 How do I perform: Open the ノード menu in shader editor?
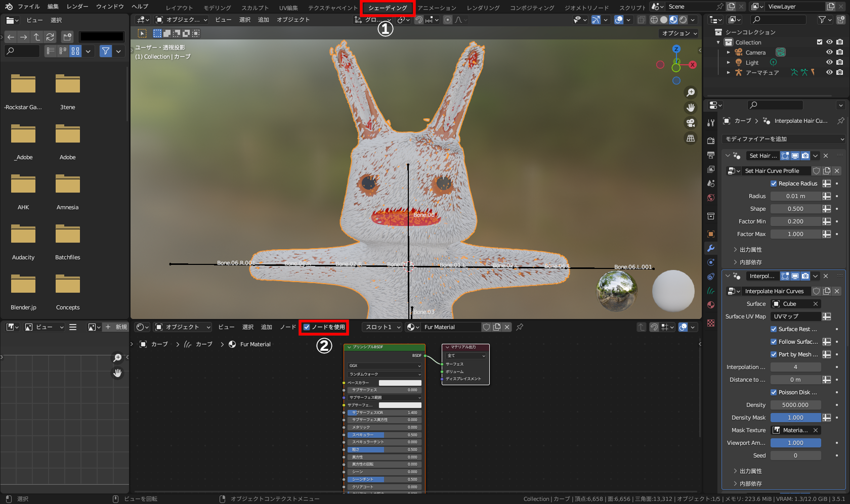click(x=288, y=327)
